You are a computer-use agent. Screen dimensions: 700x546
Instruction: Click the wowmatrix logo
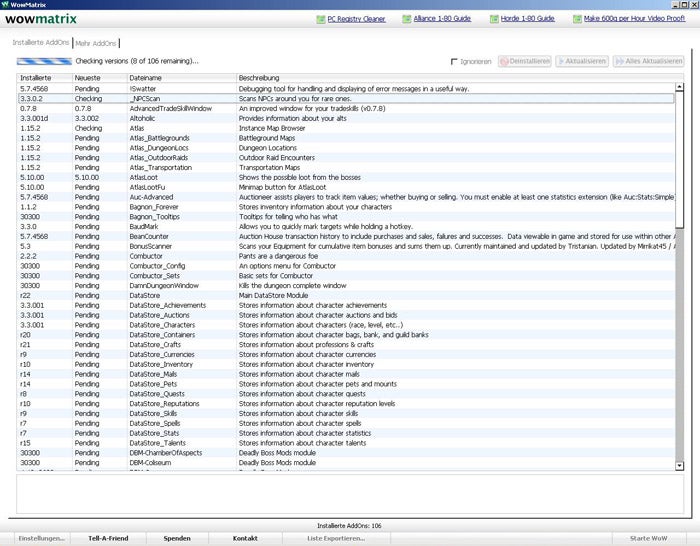[41, 19]
